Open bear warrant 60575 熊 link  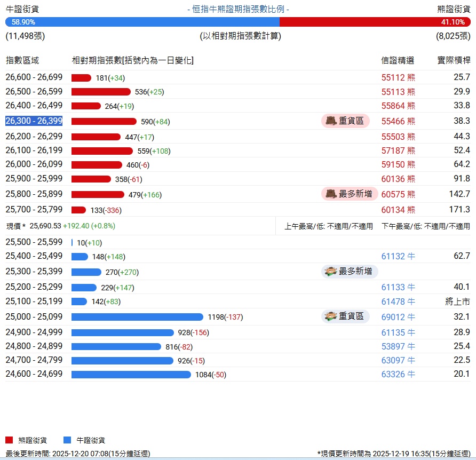[x=398, y=194]
